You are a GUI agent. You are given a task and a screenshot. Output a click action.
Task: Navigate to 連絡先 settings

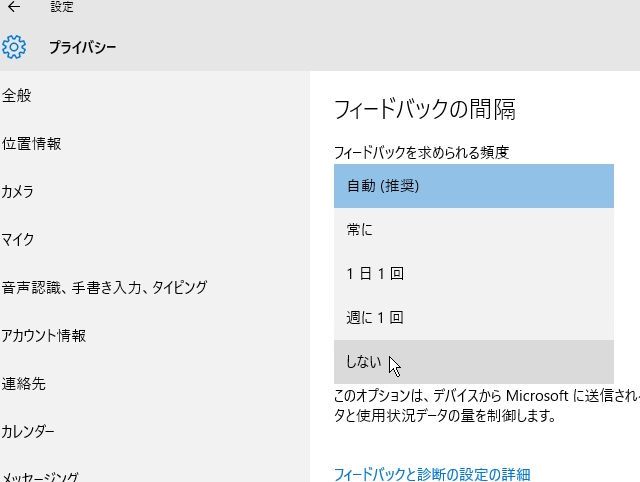(x=23, y=384)
